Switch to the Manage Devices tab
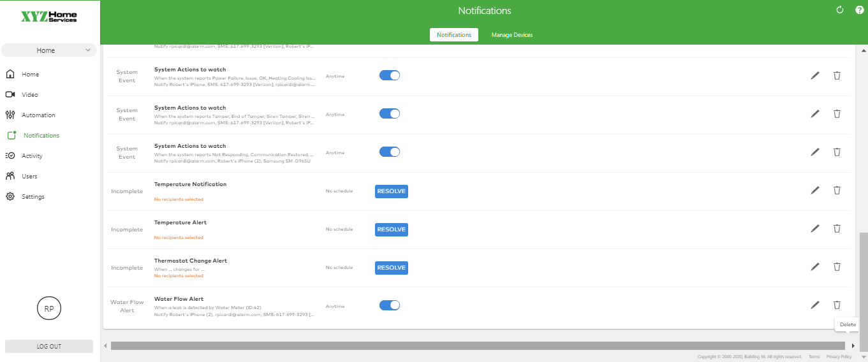This screenshot has width=868, height=362. [511, 35]
